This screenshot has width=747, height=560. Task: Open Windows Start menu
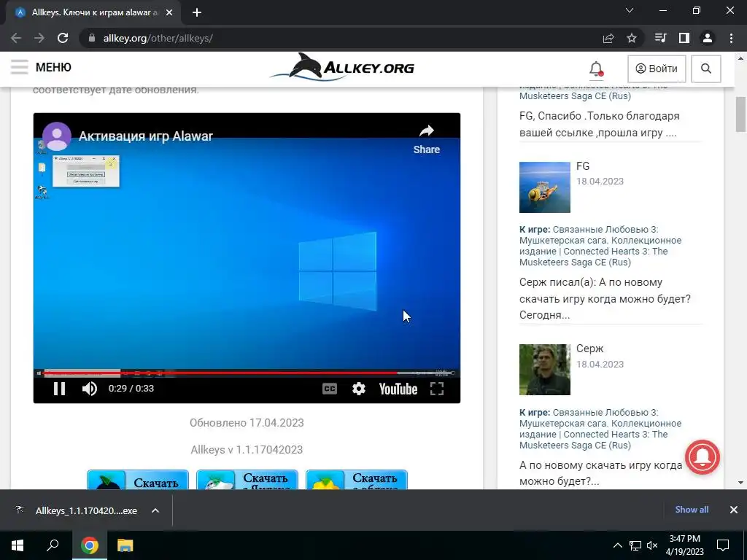[18, 545]
